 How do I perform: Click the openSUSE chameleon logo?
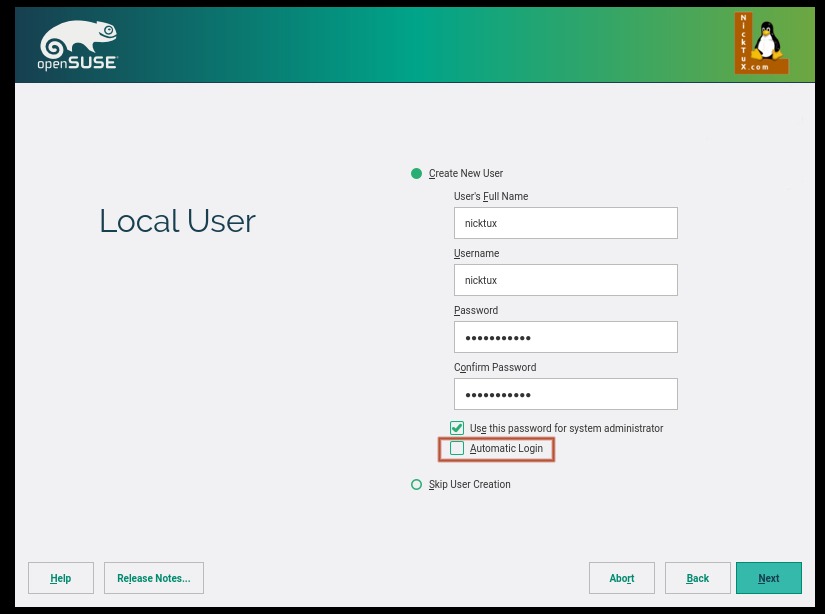pos(79,45)
